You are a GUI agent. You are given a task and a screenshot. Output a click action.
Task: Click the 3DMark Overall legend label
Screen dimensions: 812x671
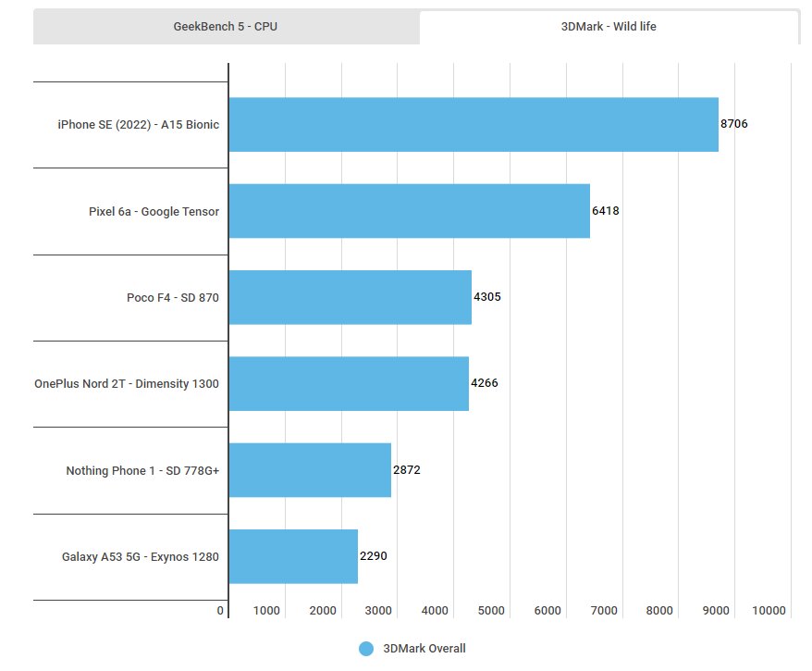[x=424, y=648]
